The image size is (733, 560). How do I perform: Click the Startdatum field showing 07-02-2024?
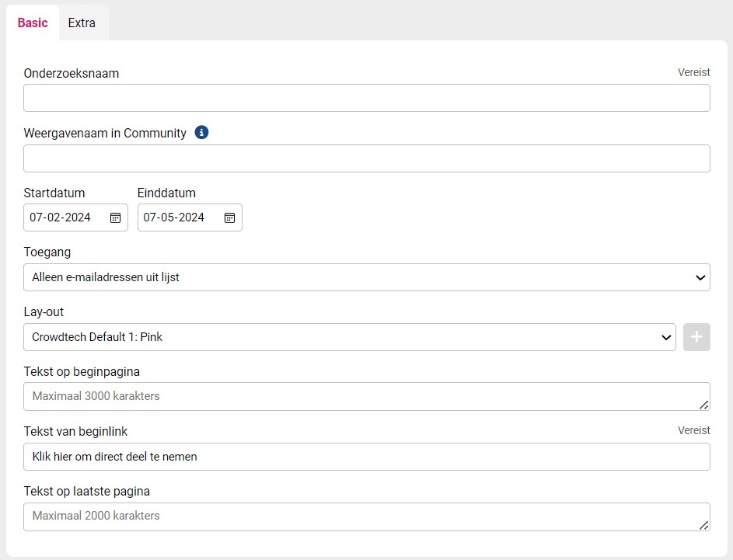[75, 217]
